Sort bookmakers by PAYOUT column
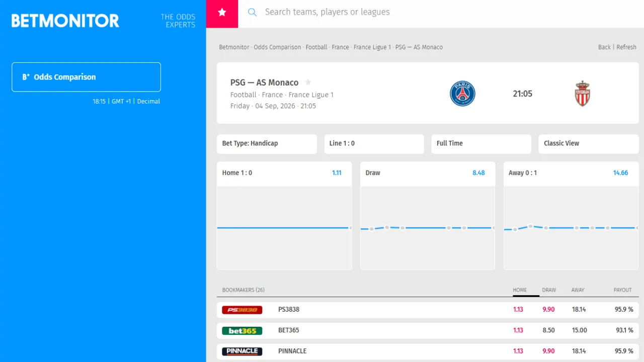 point(622,290)
